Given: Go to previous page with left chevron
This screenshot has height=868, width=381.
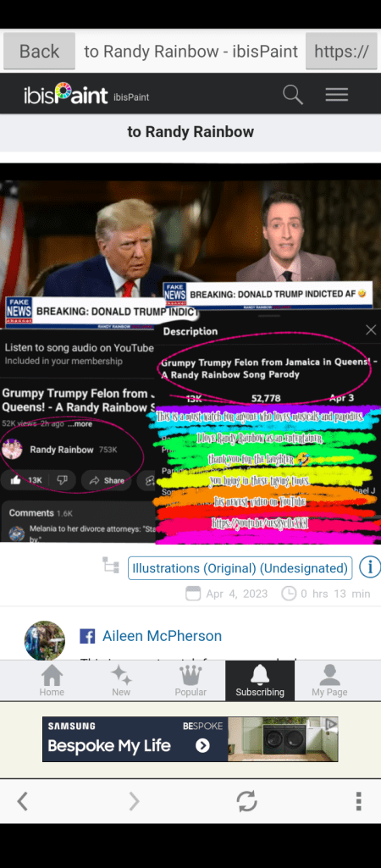Looking at the screenshot, I should coord(22,801).
